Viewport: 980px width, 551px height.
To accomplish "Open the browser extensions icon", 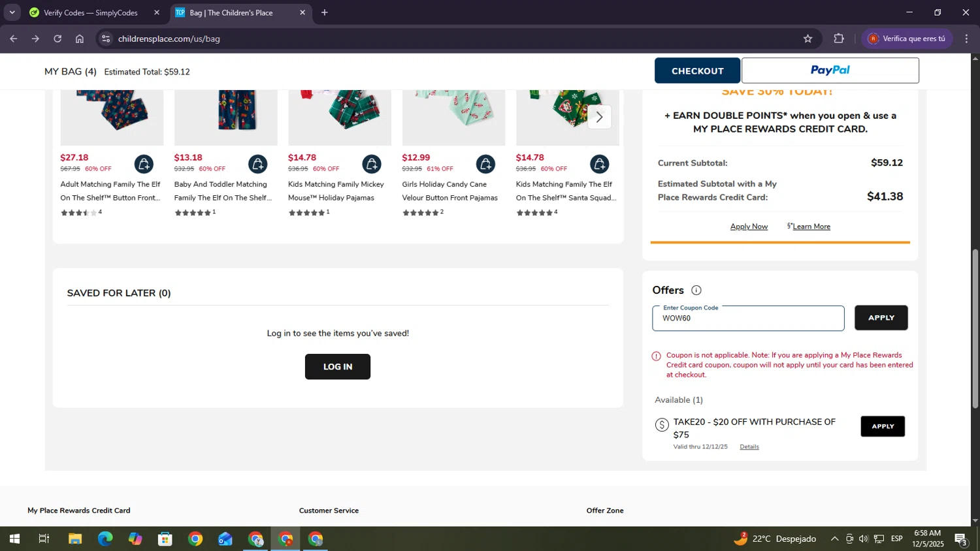I will [839, 39].
